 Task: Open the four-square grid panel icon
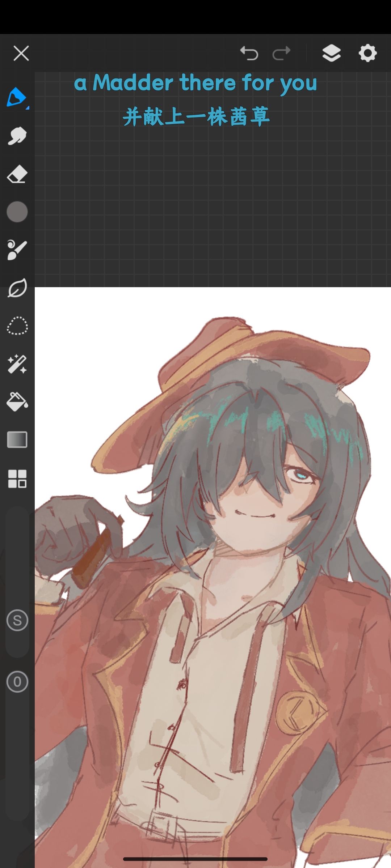(x=17, y=478)
